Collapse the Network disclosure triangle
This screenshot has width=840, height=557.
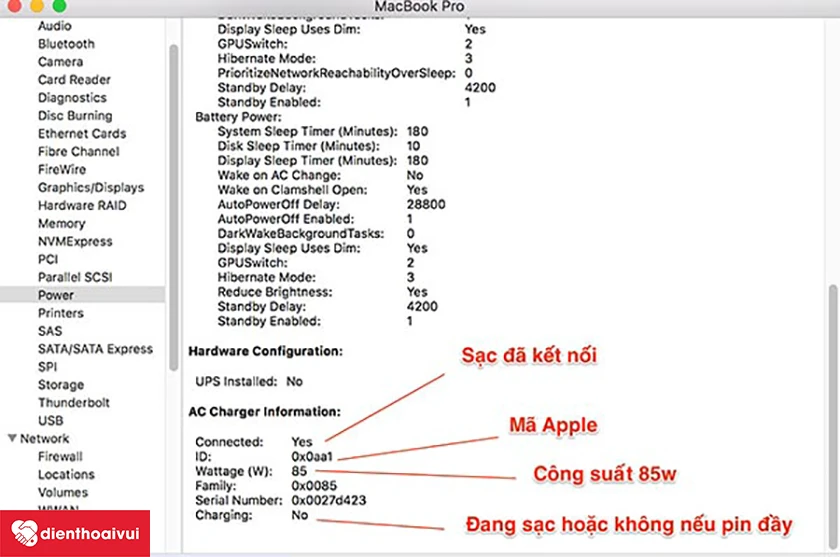12,438
